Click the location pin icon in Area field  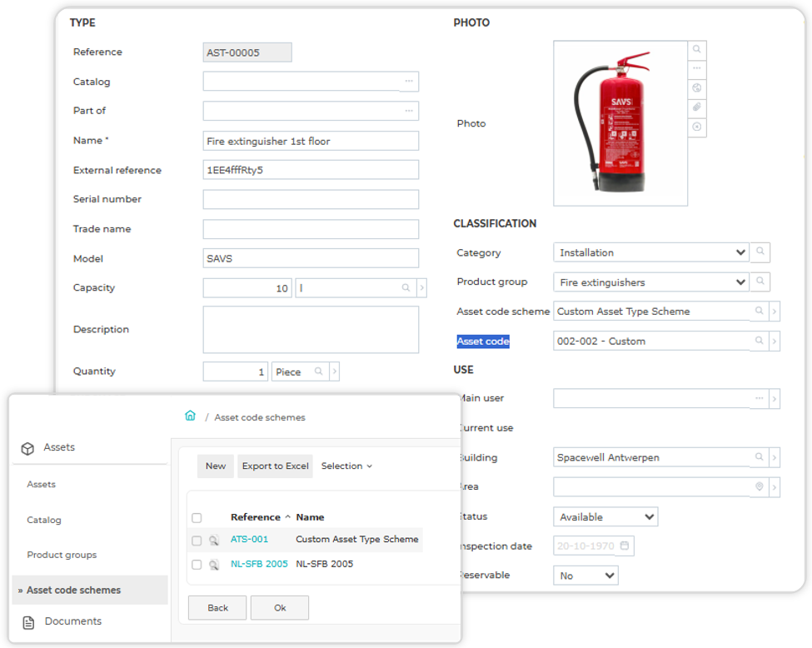759,487
